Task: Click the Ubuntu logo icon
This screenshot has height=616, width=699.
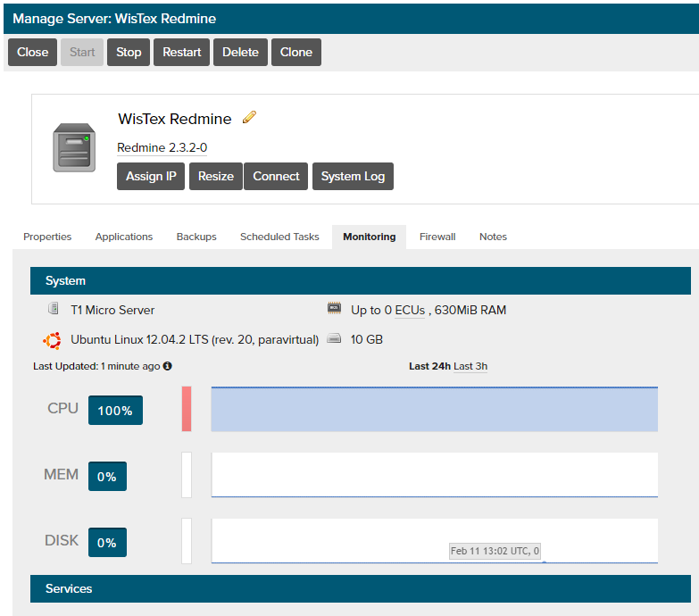Action: pyautogui.click(x=52, y=340)
